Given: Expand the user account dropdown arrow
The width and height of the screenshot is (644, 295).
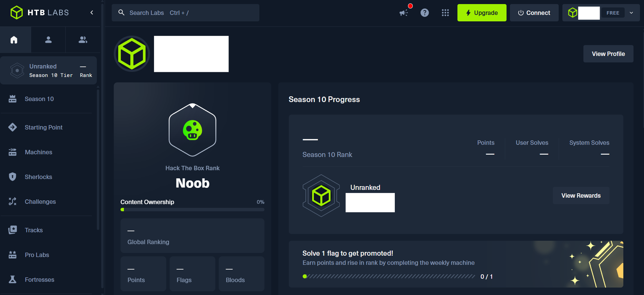Looking at the screenshot, I should (631, 13).
